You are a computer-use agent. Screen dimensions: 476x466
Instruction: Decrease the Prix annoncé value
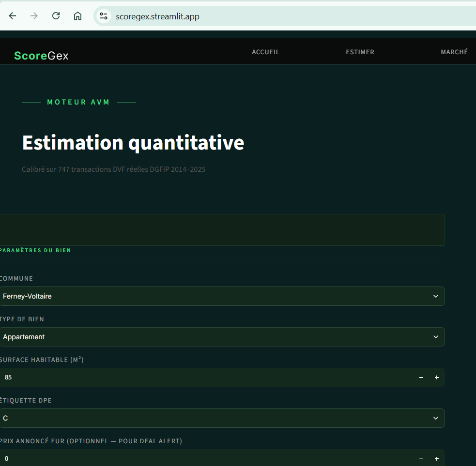pyautogui.click(x=421, y=459)
